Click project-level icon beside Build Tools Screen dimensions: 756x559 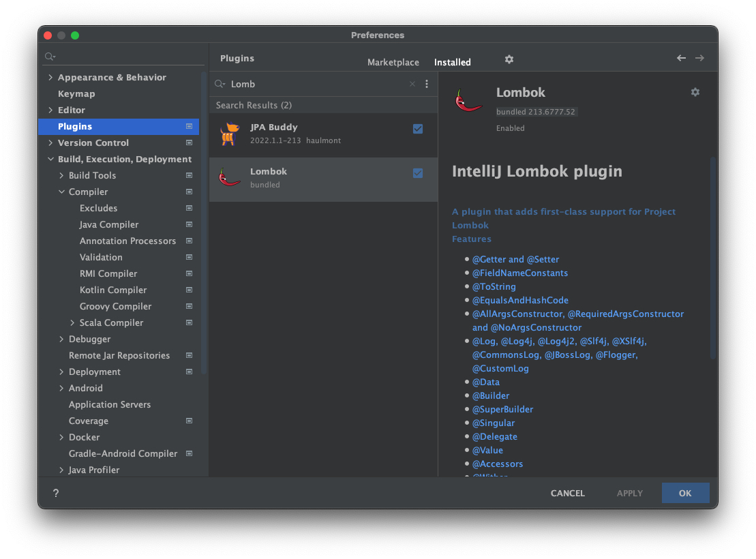[x=189, y=176]
